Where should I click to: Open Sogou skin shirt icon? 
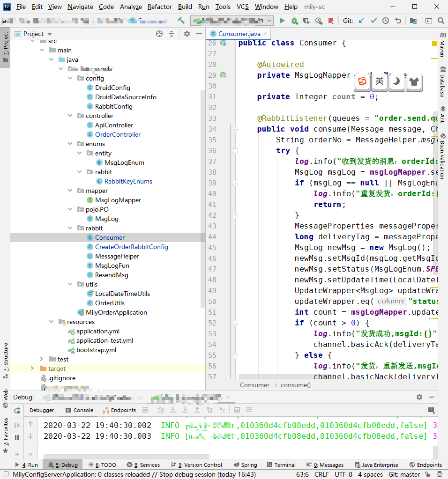(414, 81)
